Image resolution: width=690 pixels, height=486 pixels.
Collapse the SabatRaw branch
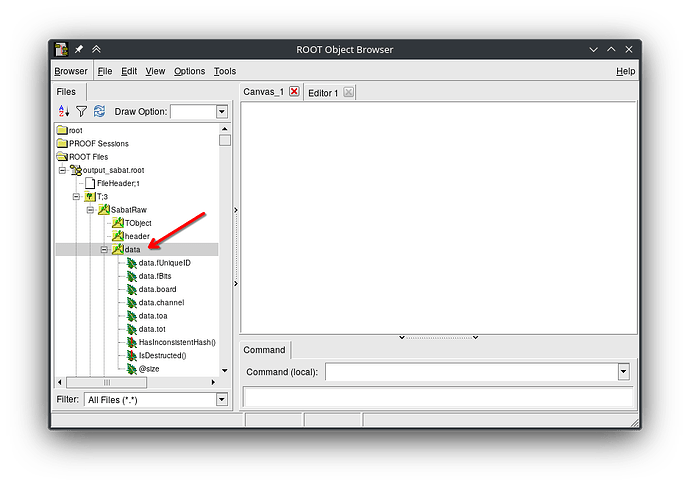tap(90, 210)
